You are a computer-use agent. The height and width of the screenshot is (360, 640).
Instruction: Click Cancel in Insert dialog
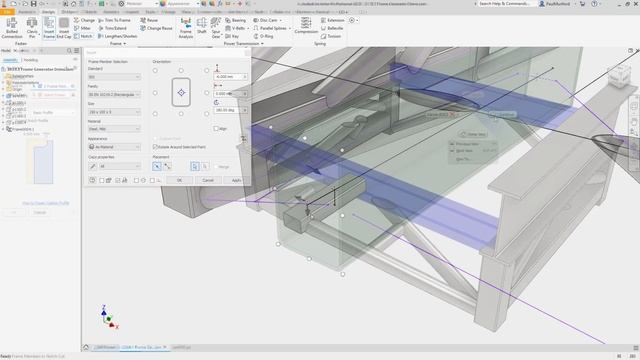tap(208, 180)
